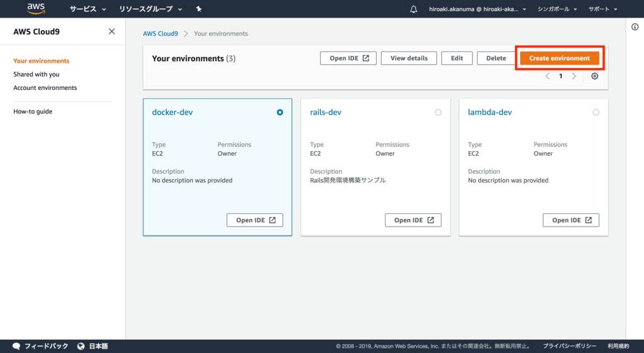
Task: Click the Create environment button
Action: point(559,59)
